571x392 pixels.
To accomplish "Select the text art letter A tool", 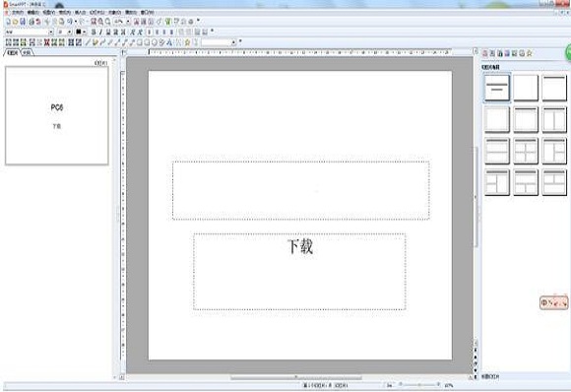I will pos(169,42).
